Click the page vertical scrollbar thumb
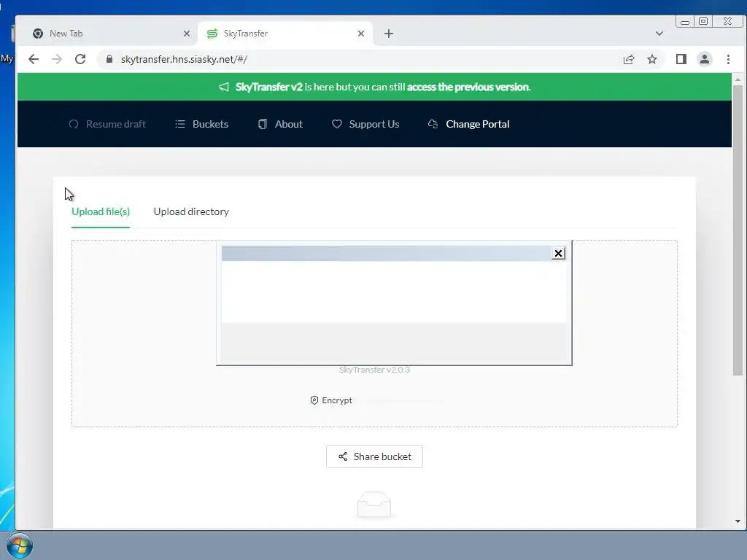 coord(738,230)
